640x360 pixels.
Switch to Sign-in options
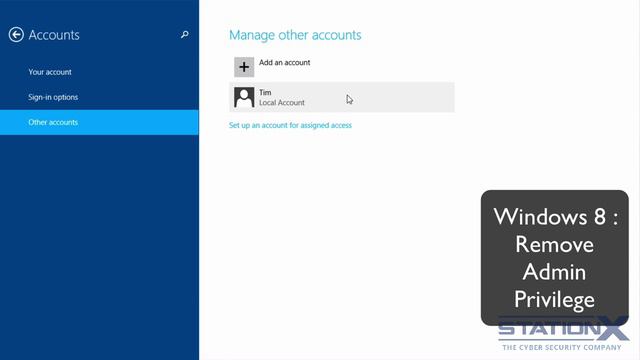(53, 97)
